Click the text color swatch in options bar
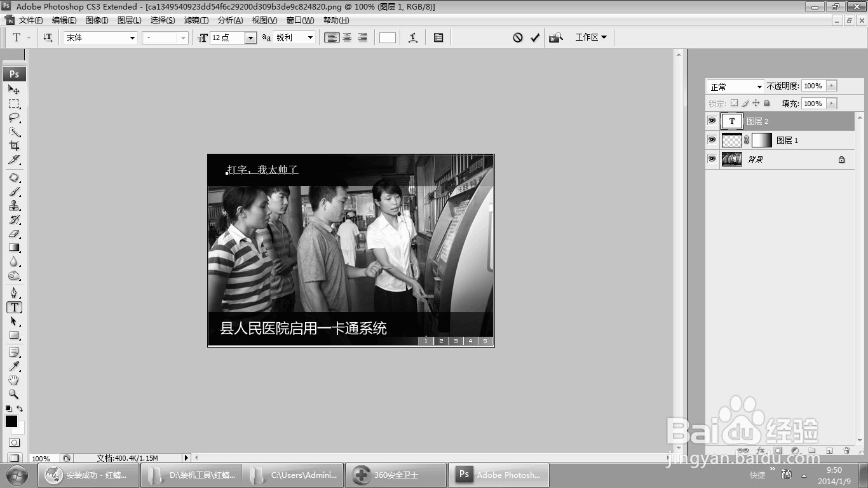The image size is (868, 488). pyautogui.click(x=388, y=37)
